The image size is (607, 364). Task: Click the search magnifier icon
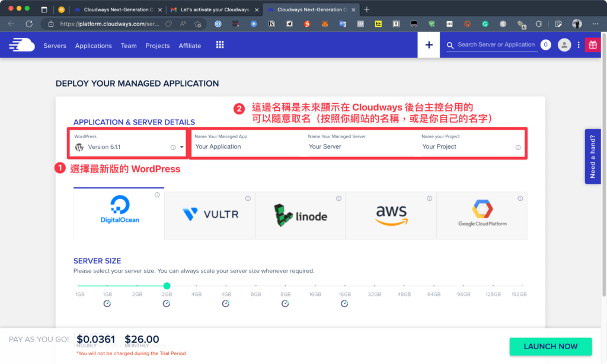pyautogui.click(x=450, y=45)
